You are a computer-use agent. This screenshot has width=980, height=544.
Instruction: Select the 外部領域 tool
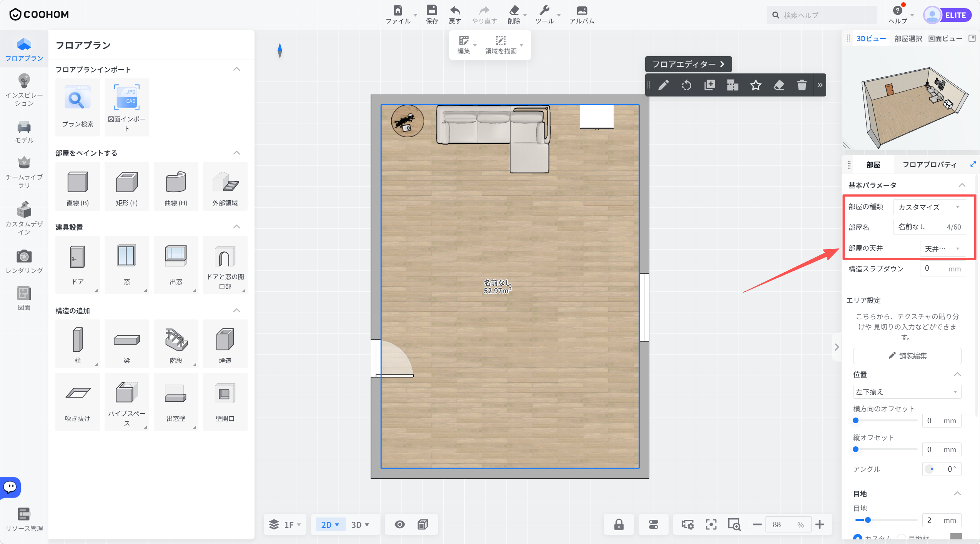coord(225,186)
